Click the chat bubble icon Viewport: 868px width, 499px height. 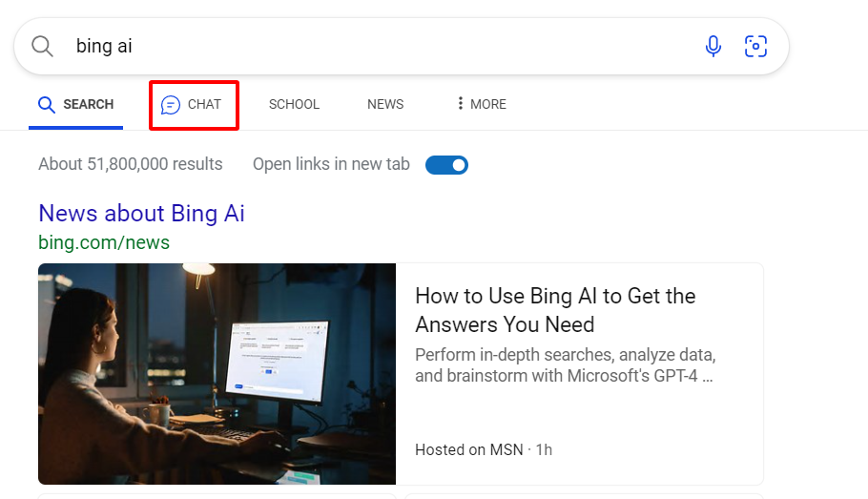[171, 105]
